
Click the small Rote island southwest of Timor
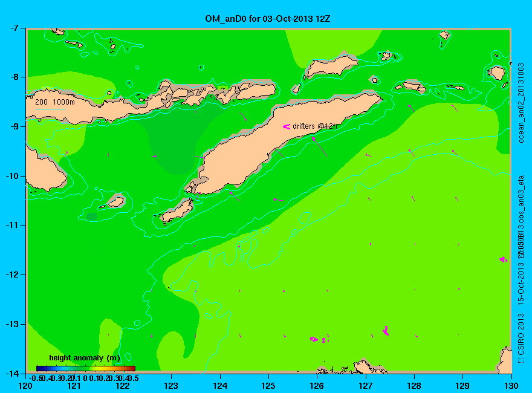coord(178,211)
